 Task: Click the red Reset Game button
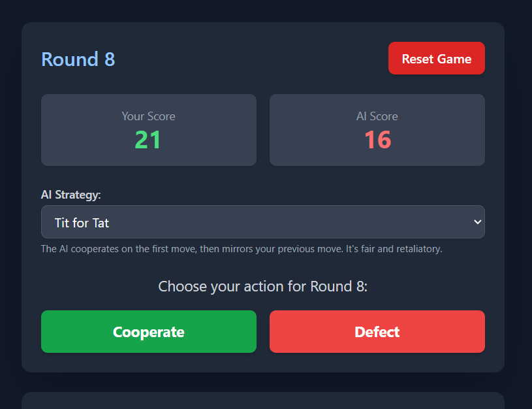pyautogui.click(x=436, y=58)
